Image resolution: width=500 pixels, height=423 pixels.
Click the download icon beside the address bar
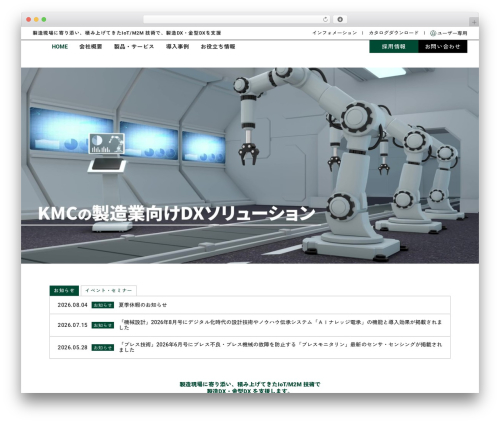340,19
